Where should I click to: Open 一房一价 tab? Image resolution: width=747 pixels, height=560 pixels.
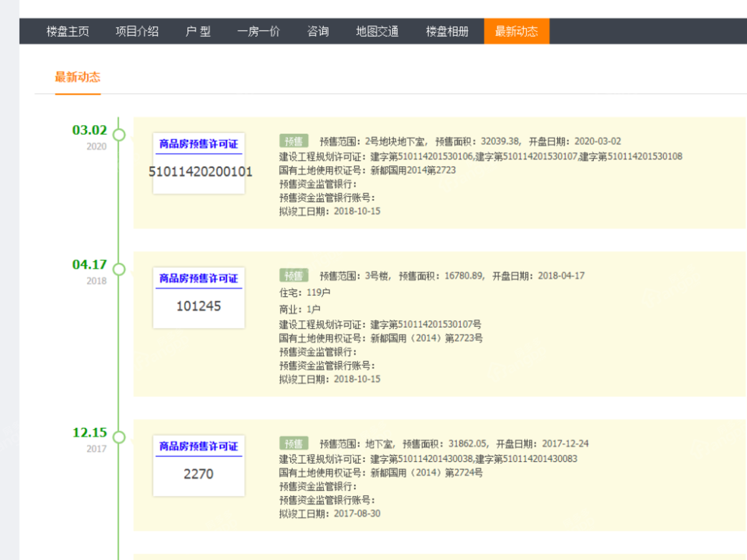pyautogui.click(x=258, y=31)
